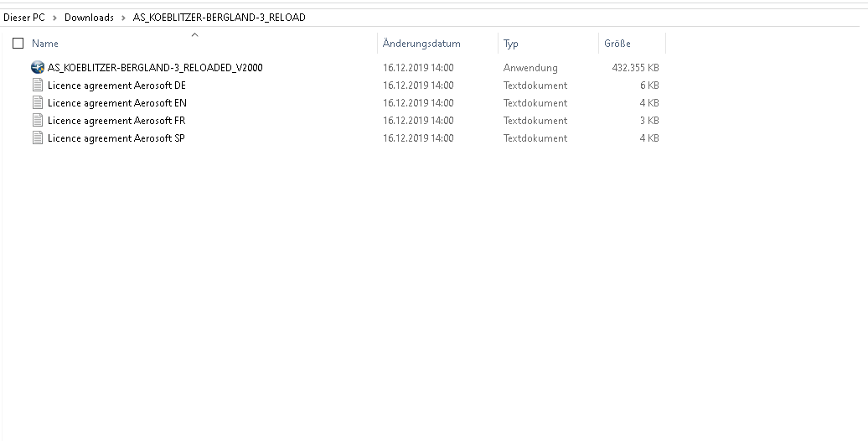Sort files by the Größe column header
Screen dimensions: 868x441
[x=617, y=44]
